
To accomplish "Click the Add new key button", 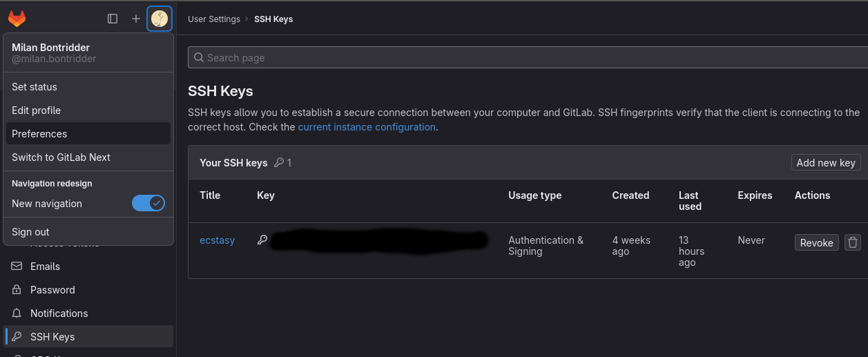I will pos(826,162).
